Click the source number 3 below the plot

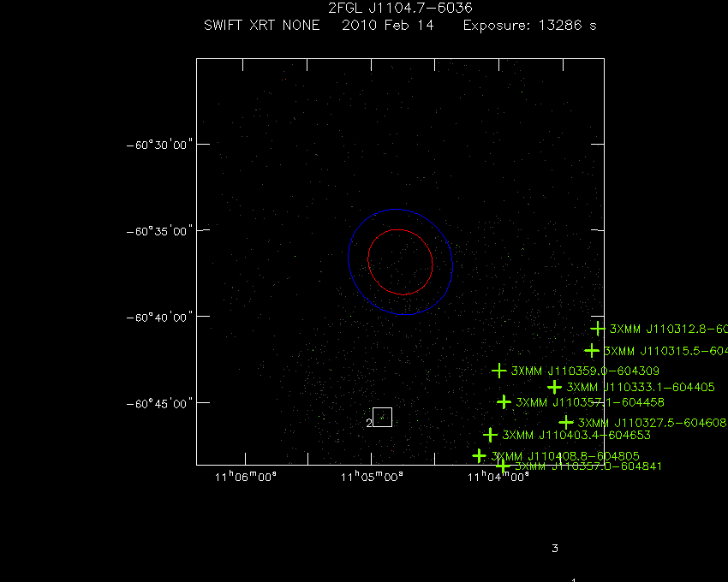coord(555,549)
